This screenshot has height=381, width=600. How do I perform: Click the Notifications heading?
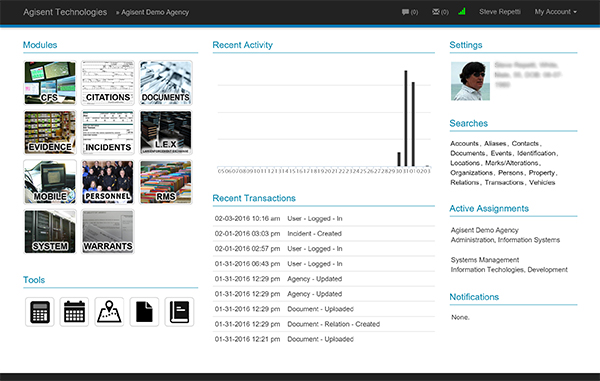pyautogui.click(x=474, y=297)
